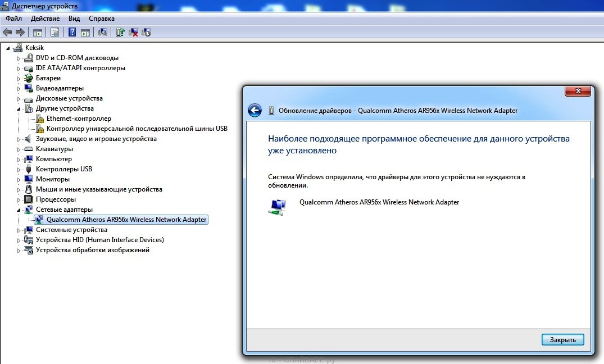Click the 'Диспетчер устройств' window title
This screenshot has height=364, width=604.
(45, 6)
